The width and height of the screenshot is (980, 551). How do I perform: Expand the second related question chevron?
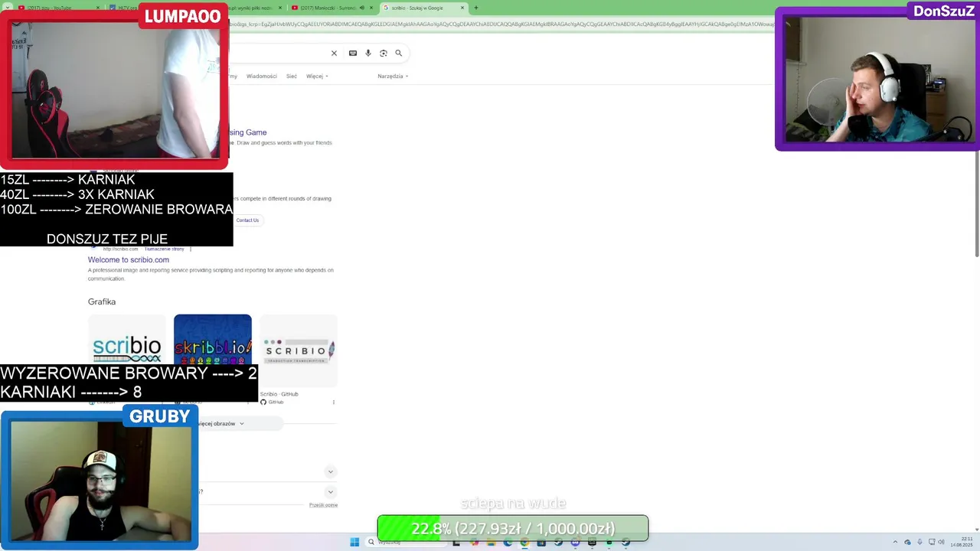pyautogui.click(x=330, y=491)
